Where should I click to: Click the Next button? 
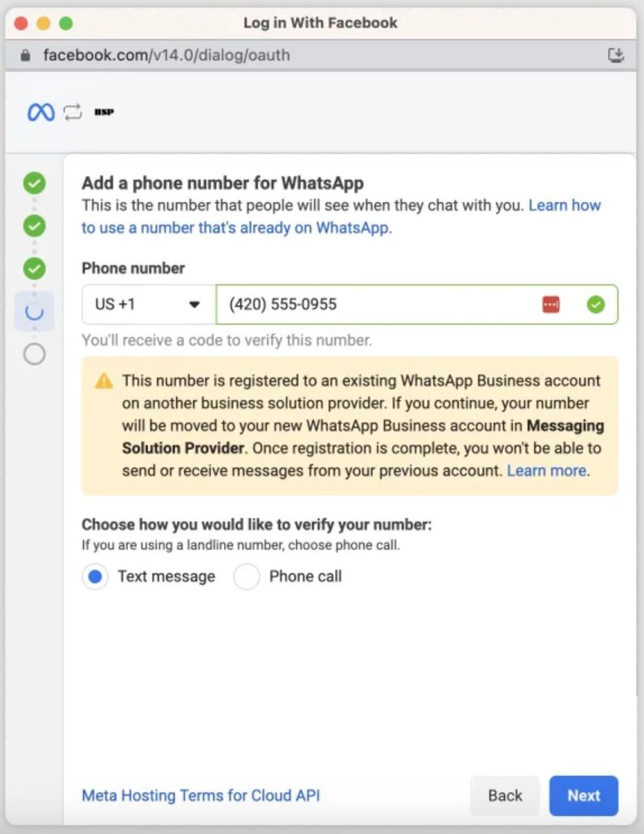584,796
